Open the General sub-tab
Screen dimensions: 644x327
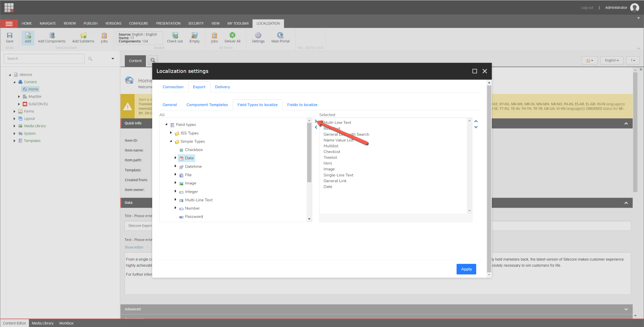coord(170,105)
